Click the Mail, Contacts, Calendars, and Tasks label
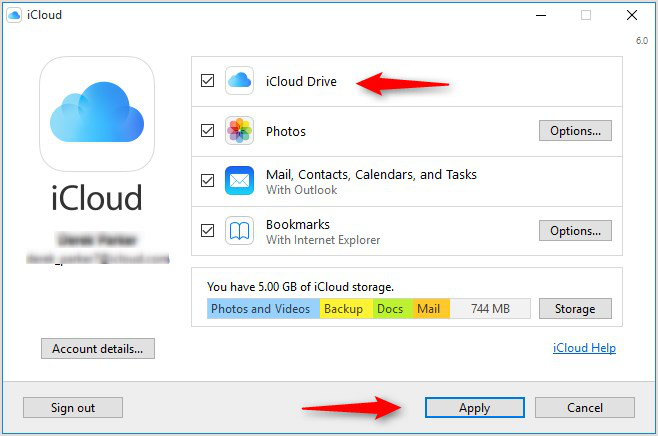The height and width of the screenshot is (436, 658). [371, 175]
